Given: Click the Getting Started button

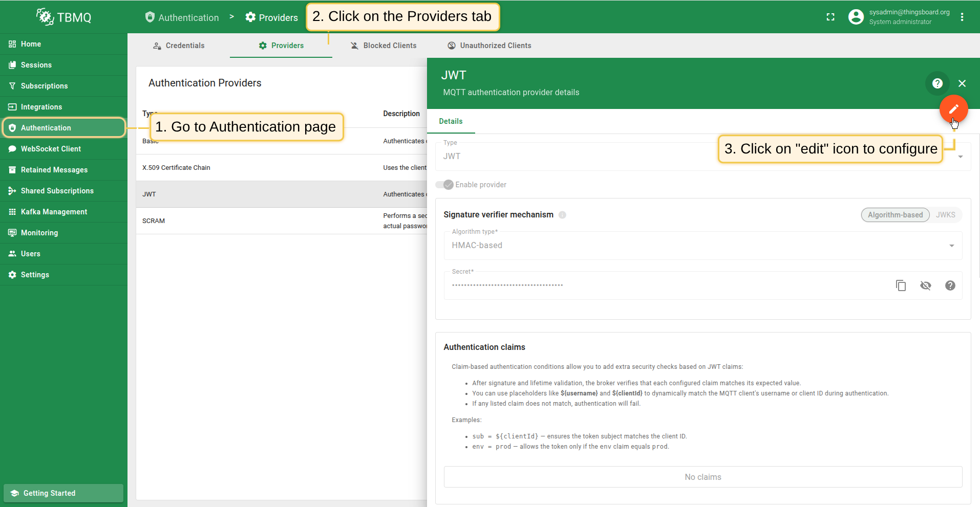Looking at the screenshot, I should (x=63, y=493).
